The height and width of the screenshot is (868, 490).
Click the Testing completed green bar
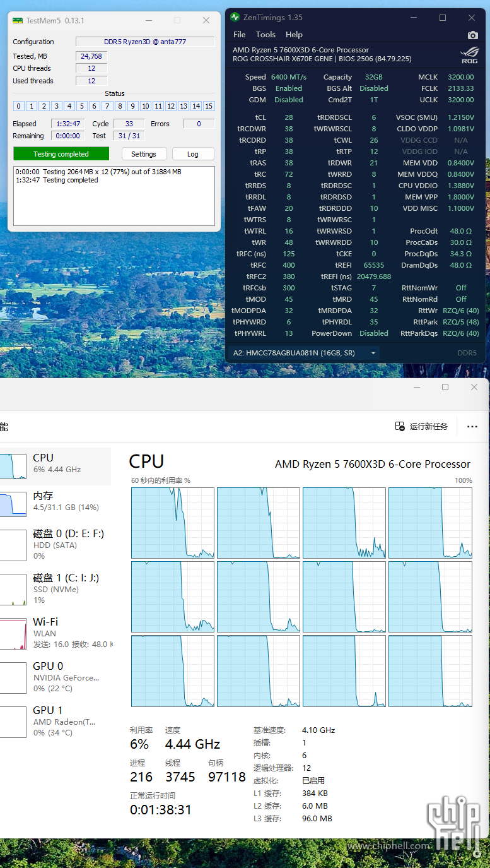(61, 154)
